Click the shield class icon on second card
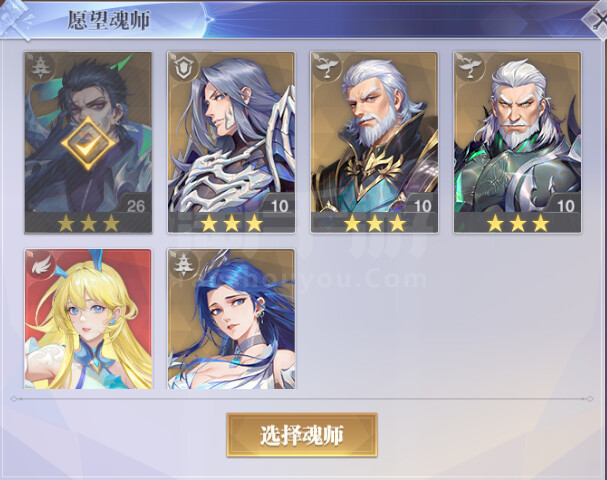The height and width of the screenshot is (480, 607). [183, 67]
